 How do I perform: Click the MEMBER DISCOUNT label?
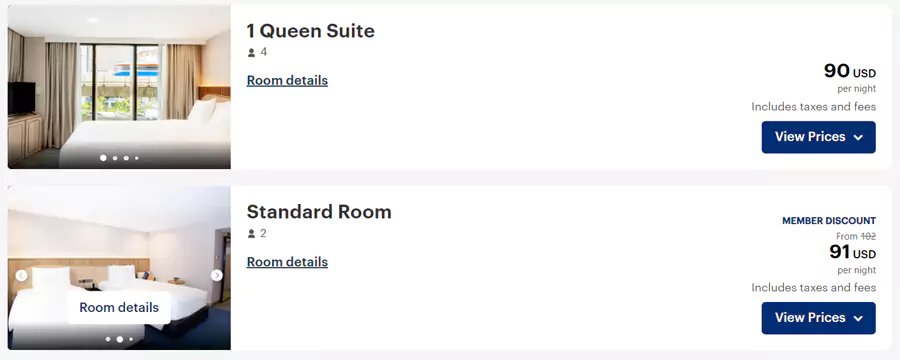[829, 220]
